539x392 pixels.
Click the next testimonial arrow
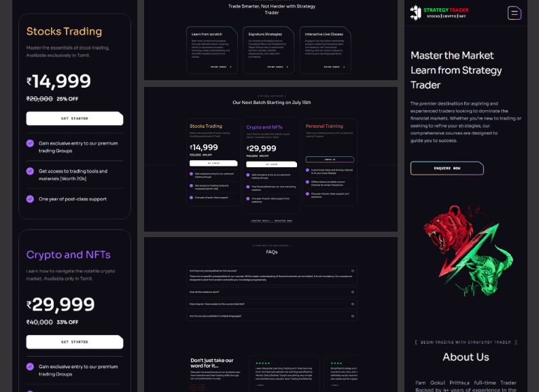coord(202,387)
